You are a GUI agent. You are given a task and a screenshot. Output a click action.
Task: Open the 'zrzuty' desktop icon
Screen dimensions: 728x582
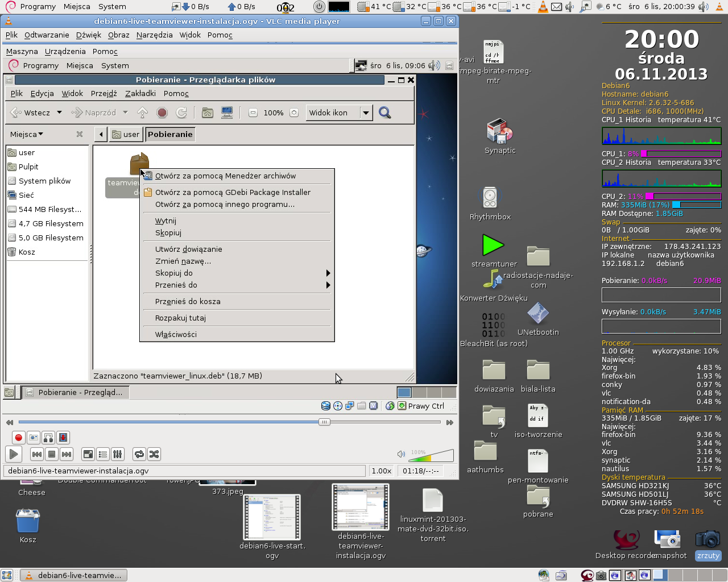(708, 545)
